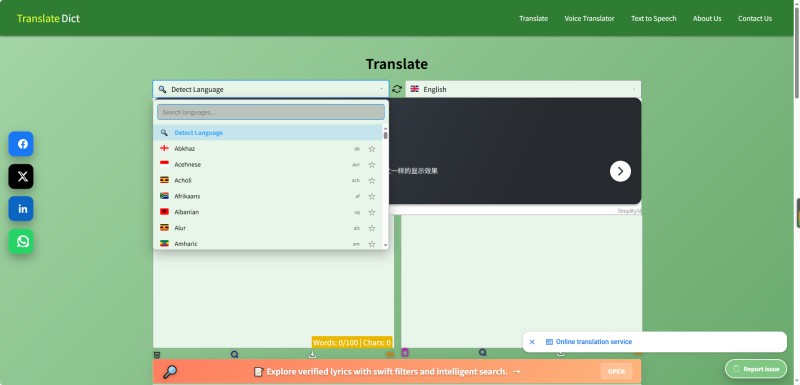Click language list scrollbar down arrow
This screenshot has width=800, height=385.
(x=385, y=245)
